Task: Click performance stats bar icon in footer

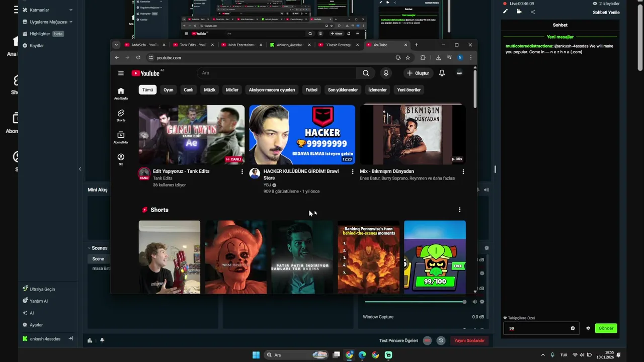Action: (x=90, y=340)
